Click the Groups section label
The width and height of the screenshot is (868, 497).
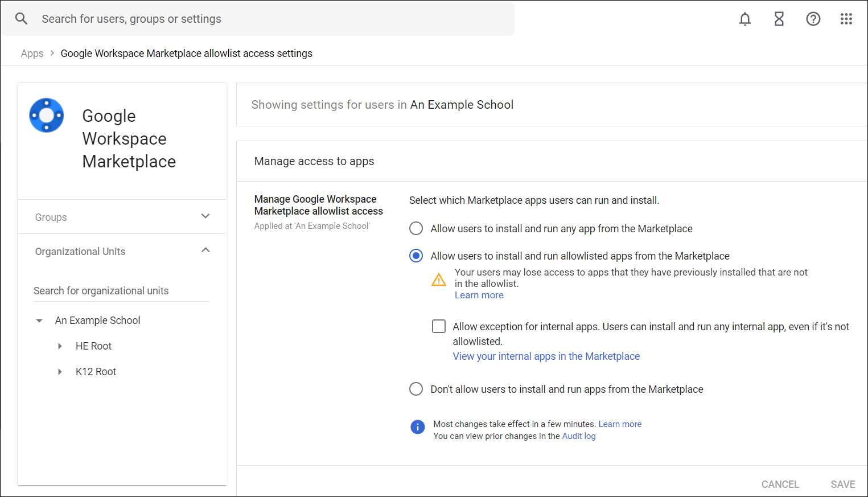[51, 217]
